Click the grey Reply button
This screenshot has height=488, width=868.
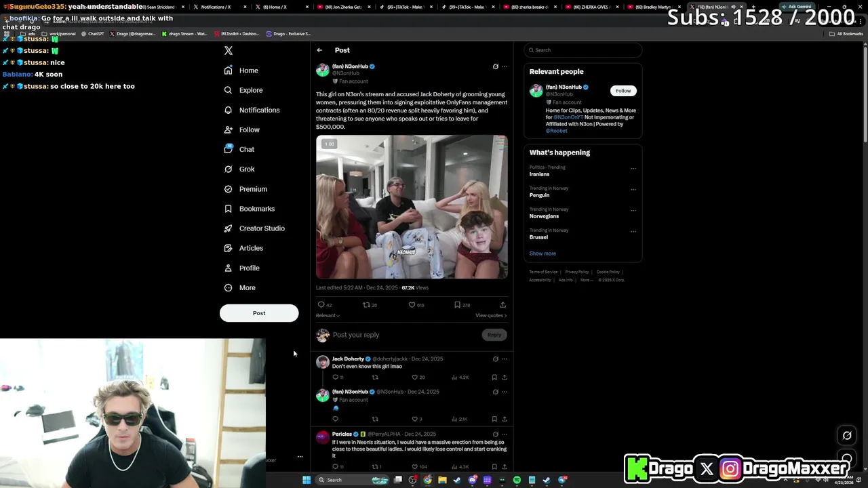pos(494,335)
